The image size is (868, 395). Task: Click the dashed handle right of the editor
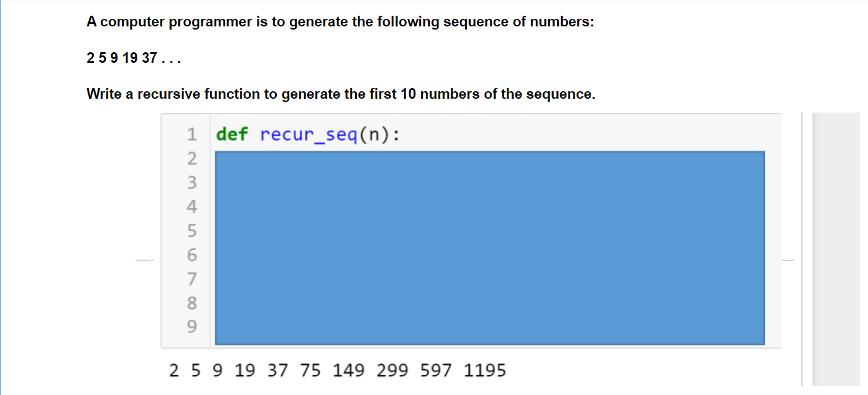[x=789, y=260]
